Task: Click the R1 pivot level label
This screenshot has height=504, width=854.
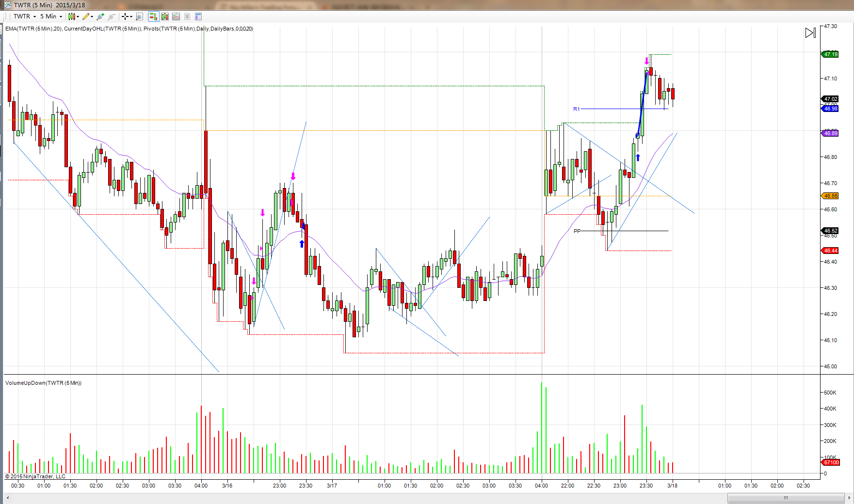Action: pyautogui.click(x=576, y=109)
